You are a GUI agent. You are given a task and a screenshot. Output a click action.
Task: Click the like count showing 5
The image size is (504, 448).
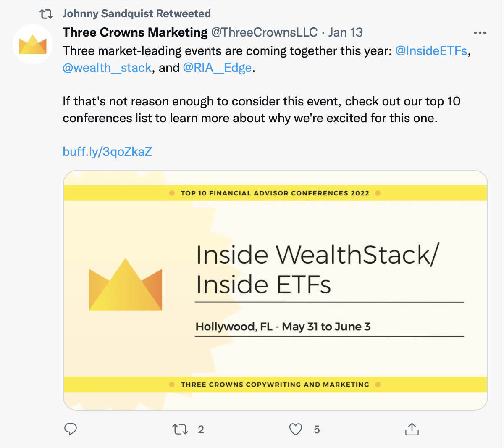click(x=317, y=430)
